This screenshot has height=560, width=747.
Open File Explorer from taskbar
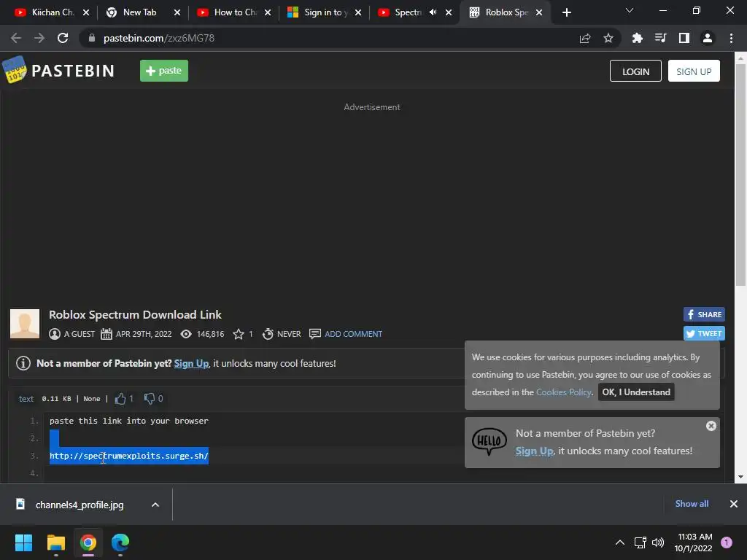55,542
